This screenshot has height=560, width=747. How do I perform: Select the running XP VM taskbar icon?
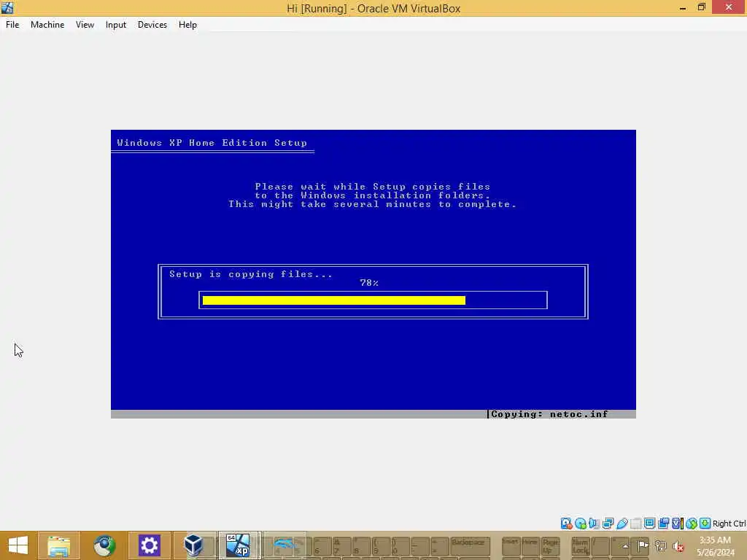(x=239, y=545)
